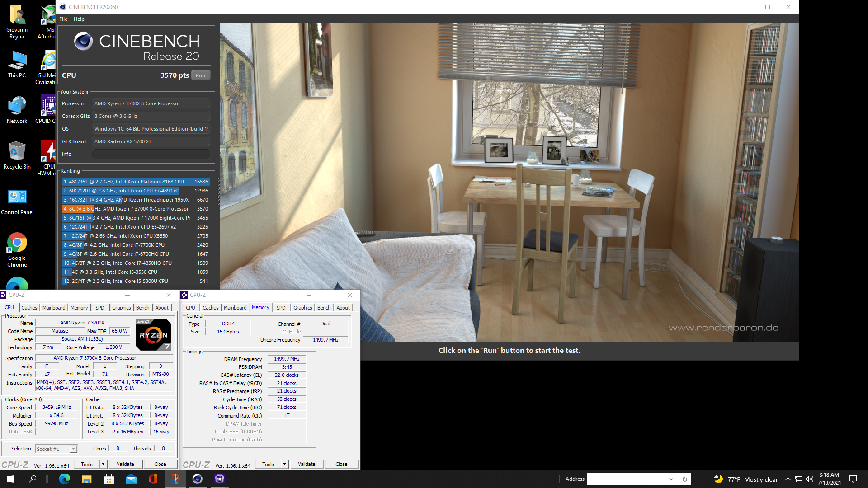Click taskbar clock showing 3:18 AM

[x=829, y=479]
